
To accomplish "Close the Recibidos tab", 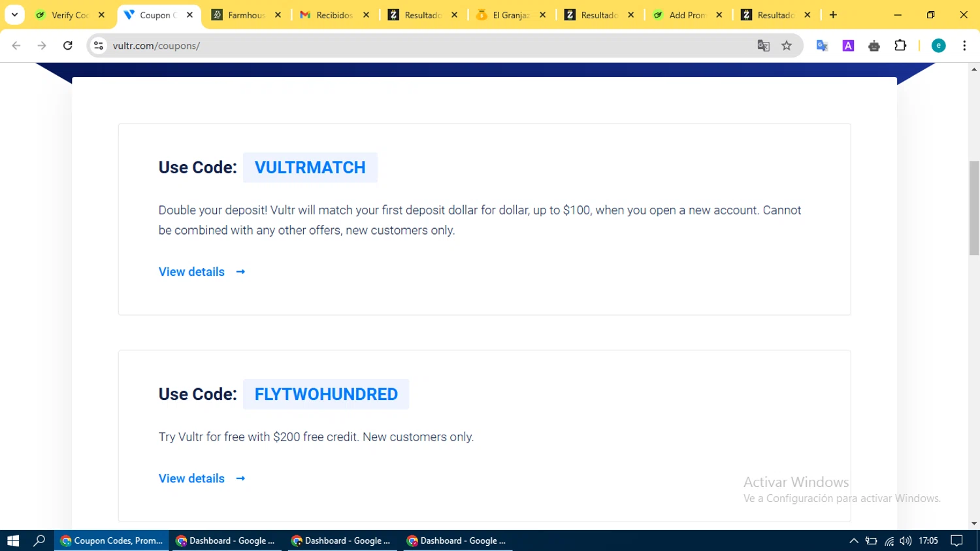I will [366, 15].
